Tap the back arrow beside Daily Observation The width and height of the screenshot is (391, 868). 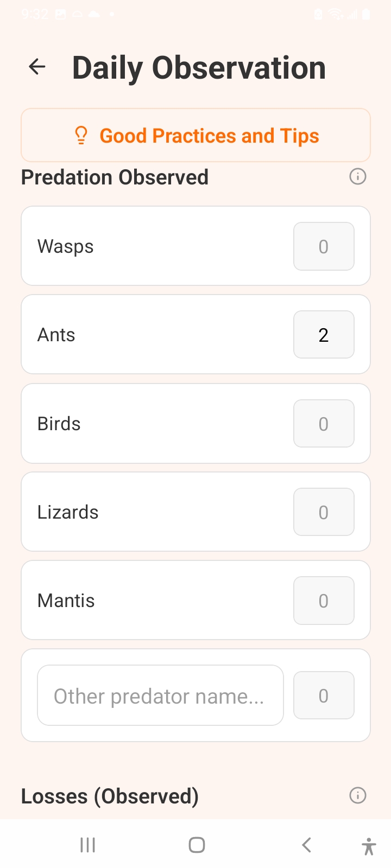pos(37,67)
